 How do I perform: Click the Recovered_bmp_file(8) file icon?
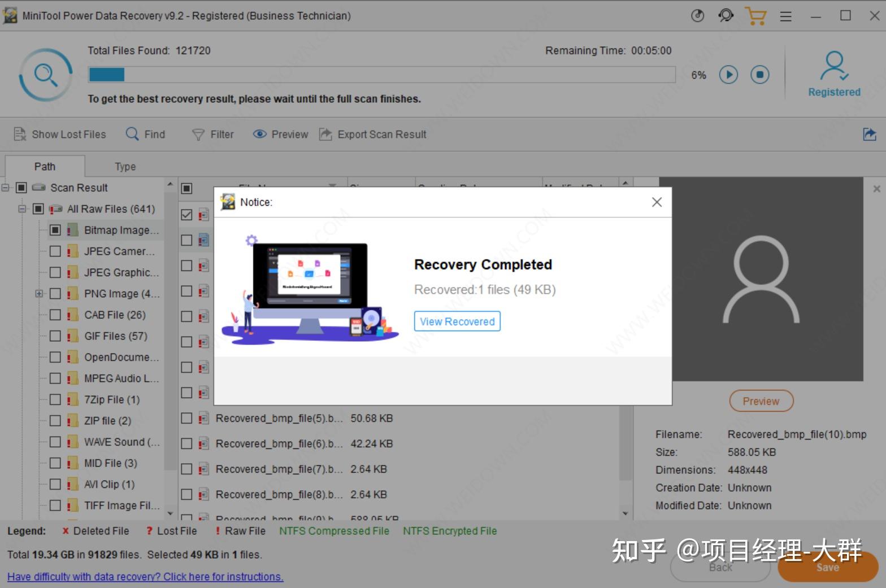coord(204,495)
